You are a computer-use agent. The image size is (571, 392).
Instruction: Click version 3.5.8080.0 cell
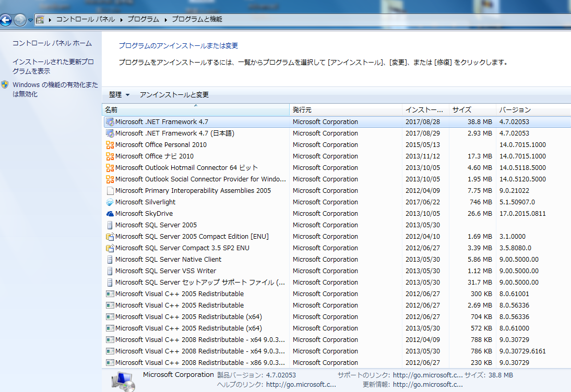click(x=515, y=248)
